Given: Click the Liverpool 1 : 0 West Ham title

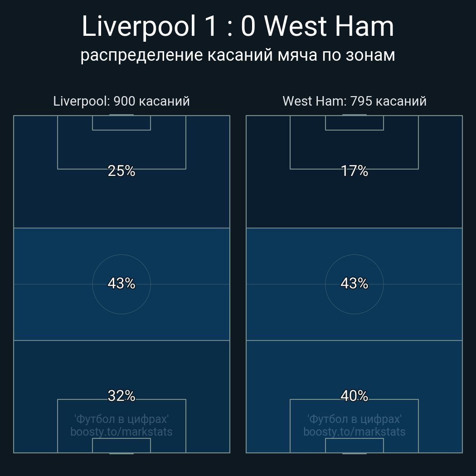Looking at the screenshot, I should coord(238,26).
